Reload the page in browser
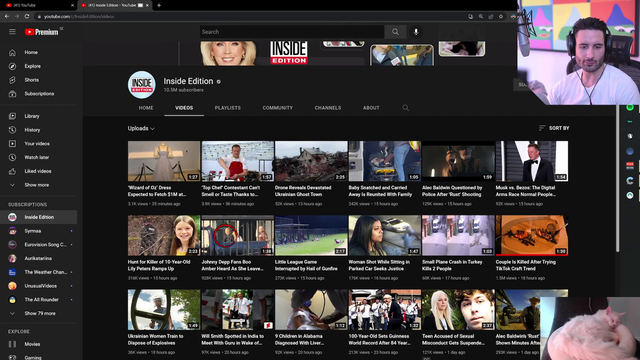 click(27, 16)
